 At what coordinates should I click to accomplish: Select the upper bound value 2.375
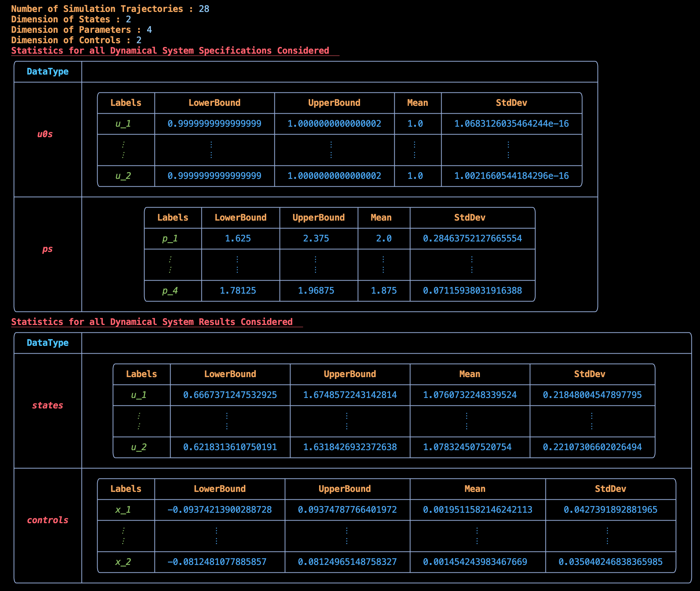(316, 238)
